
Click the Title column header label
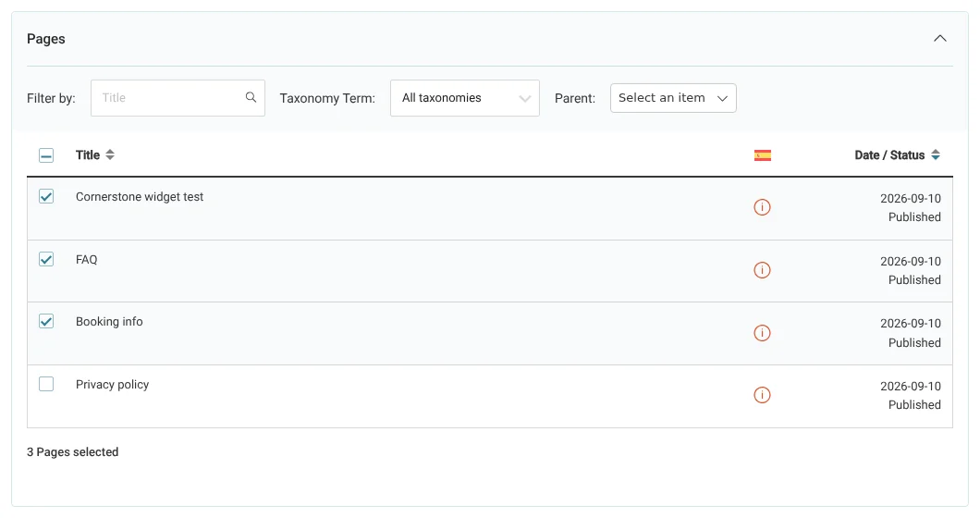tap(88, 155)
